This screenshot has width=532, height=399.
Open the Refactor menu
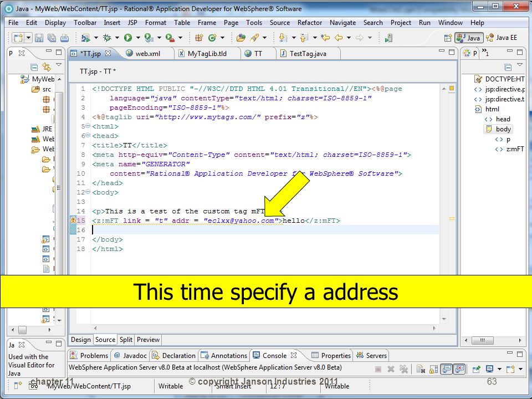[309, 22]
